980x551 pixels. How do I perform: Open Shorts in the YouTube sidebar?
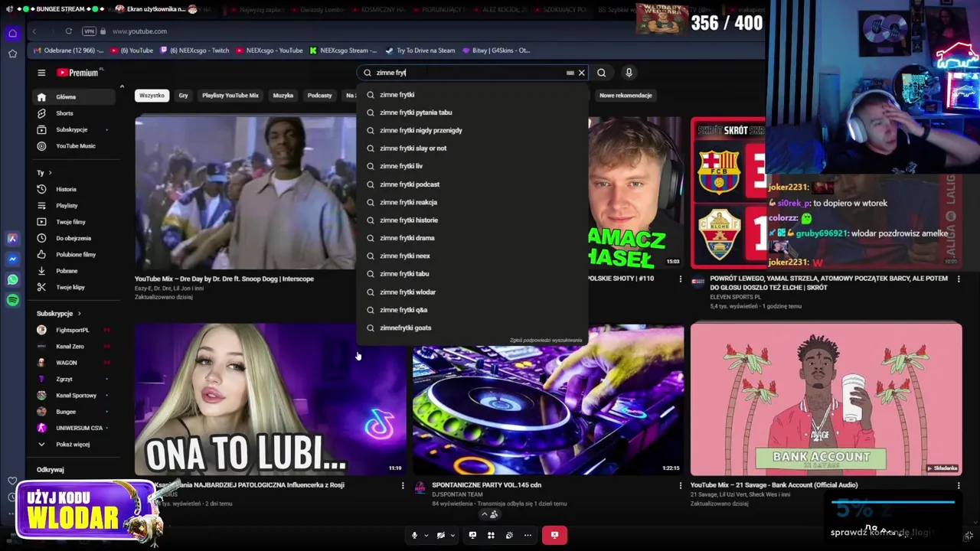pos(73,113)
